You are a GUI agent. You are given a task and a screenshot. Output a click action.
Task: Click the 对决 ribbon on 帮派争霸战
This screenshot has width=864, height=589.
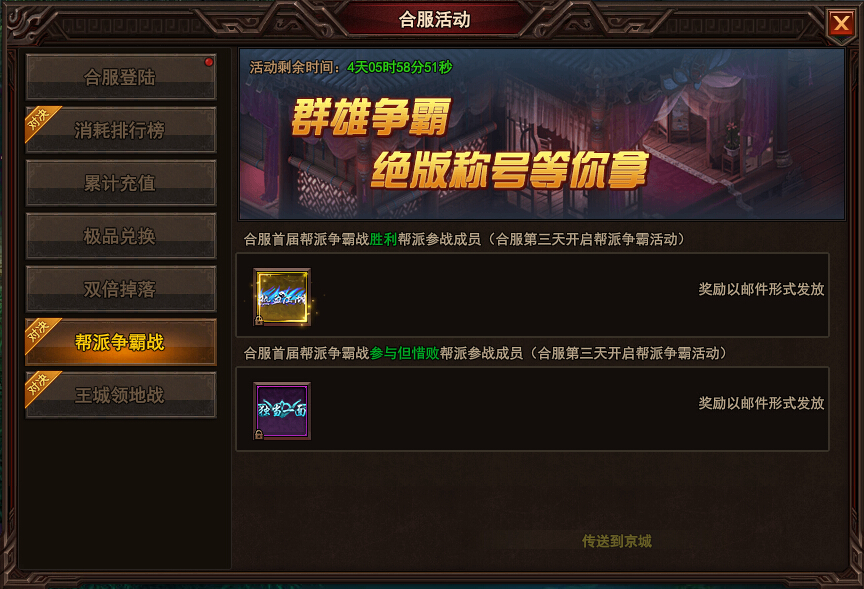[x=40, y=332]
